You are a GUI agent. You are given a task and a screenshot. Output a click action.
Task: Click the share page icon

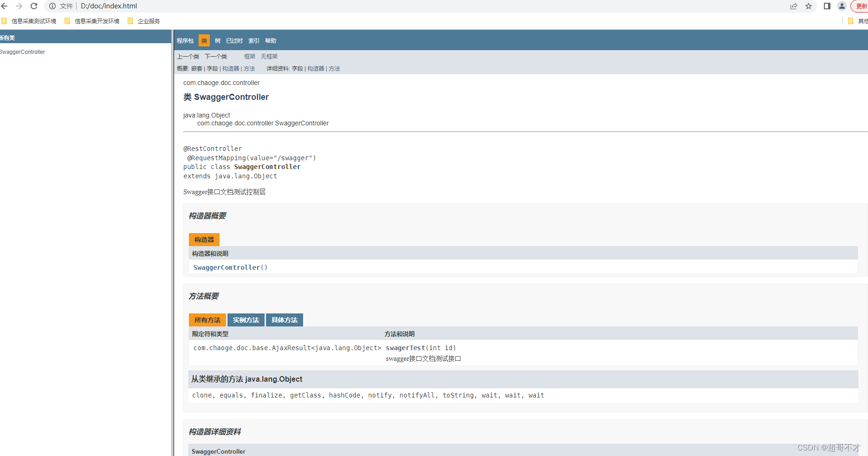coord(794,6)
